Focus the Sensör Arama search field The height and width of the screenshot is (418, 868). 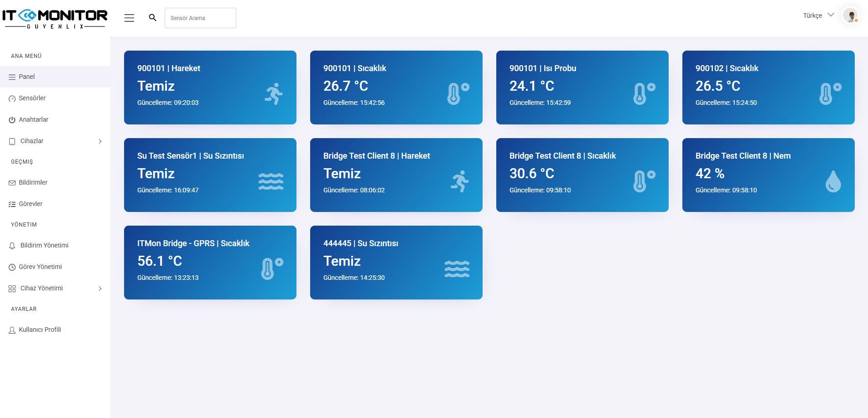point(200,18)
